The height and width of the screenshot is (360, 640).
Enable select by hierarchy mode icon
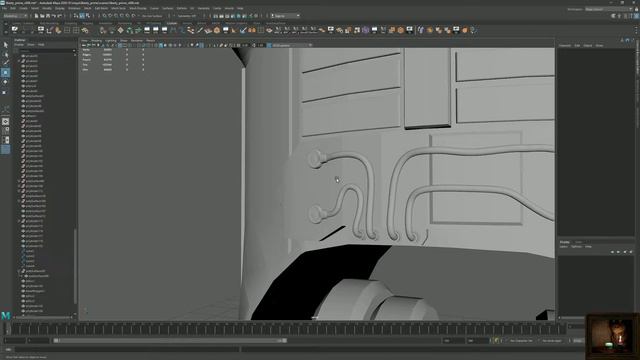point(76,16)
